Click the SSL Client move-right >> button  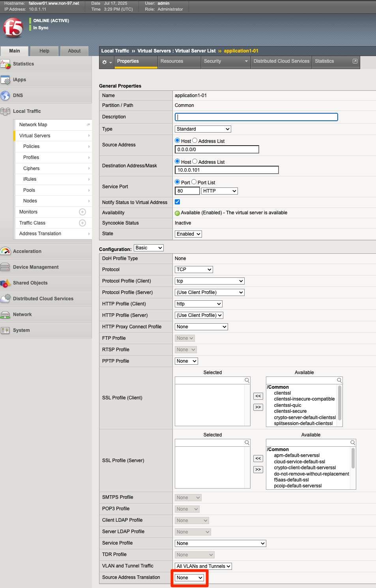(258, 407)
